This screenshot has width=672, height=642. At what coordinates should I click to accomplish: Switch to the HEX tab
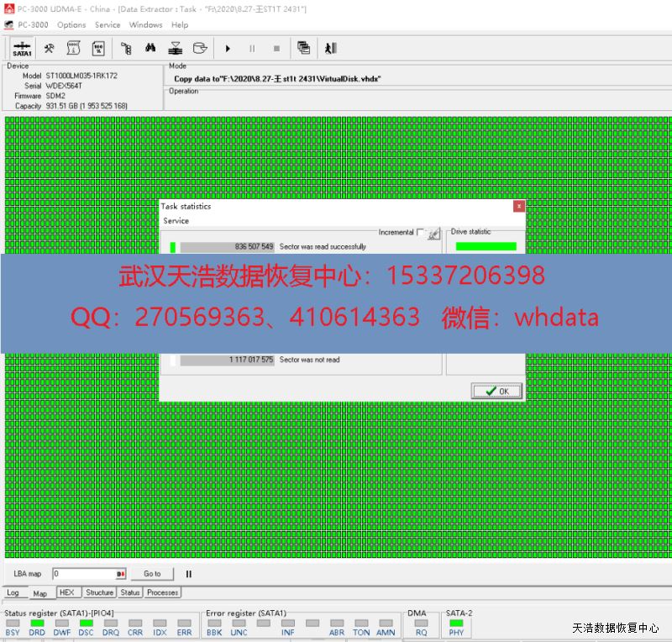tap(66, 592)
